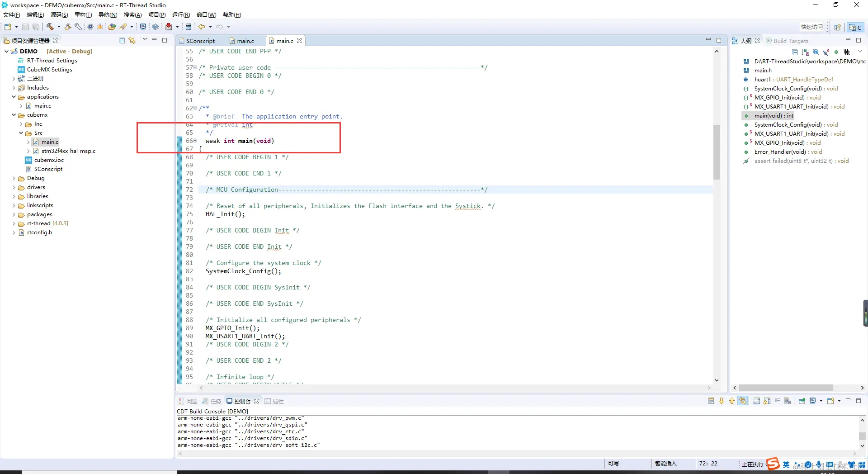Toggle hide inactive elements hash icon
The image size is (868, 474).
click(847, 52)
